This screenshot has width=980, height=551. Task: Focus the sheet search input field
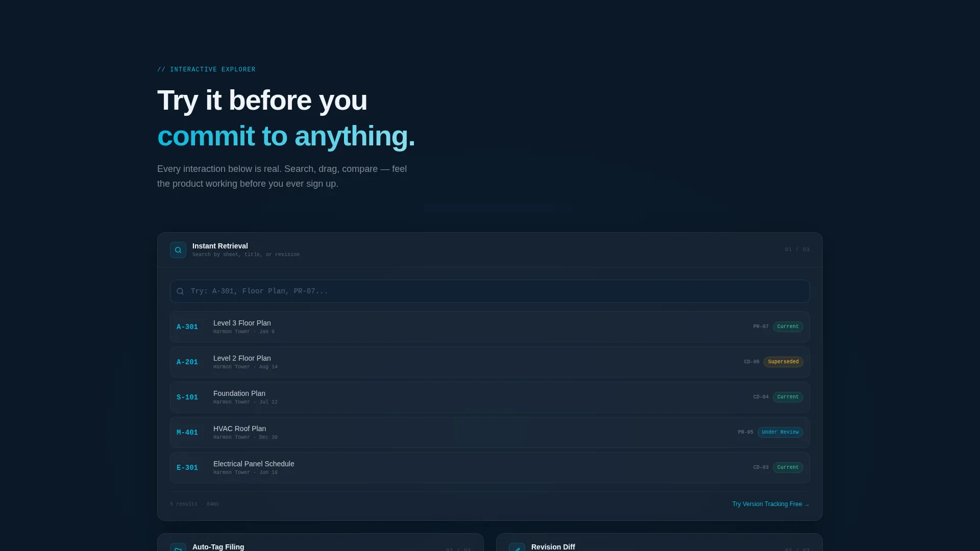pyautogui.click(x=490, y=291)
